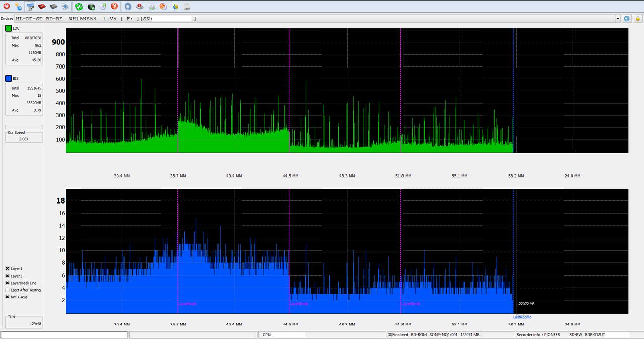
Task: Click the LDC Avg value 45.26
Action: tap(36, 60)
